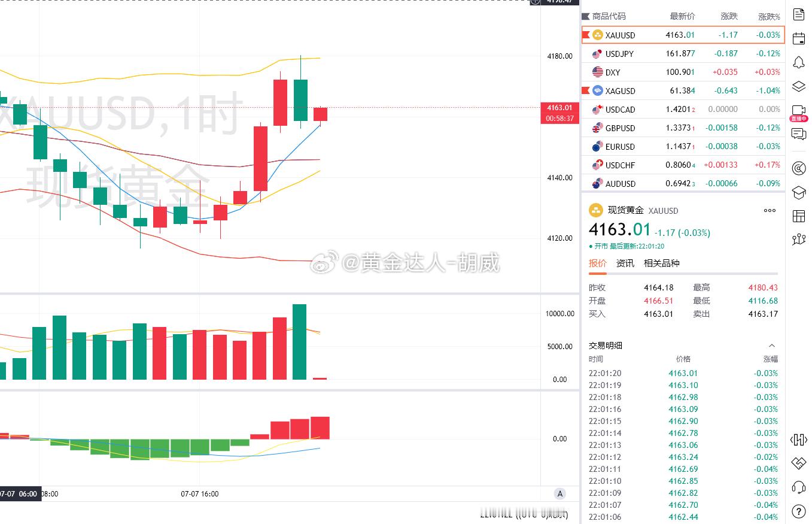812x524 pixels.
Task: Click the trade row at 22:01:06
Action: coord(683,517)
